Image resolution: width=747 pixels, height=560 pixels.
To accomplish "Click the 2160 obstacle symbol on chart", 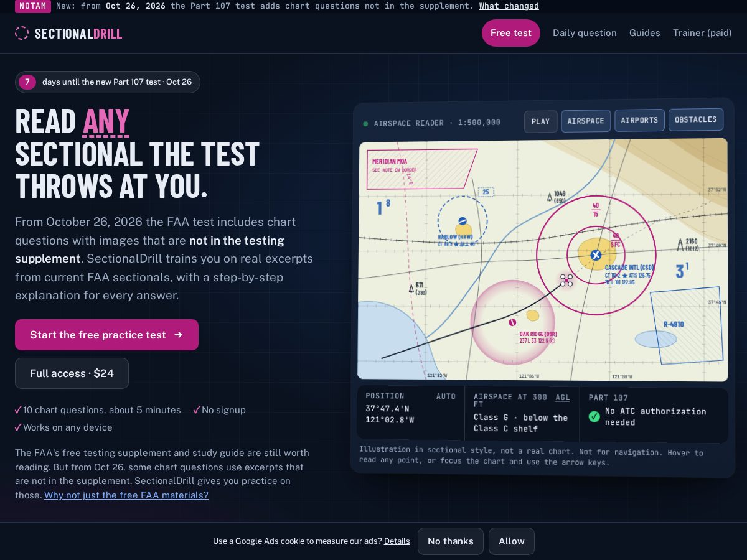I will click(680, 245).
